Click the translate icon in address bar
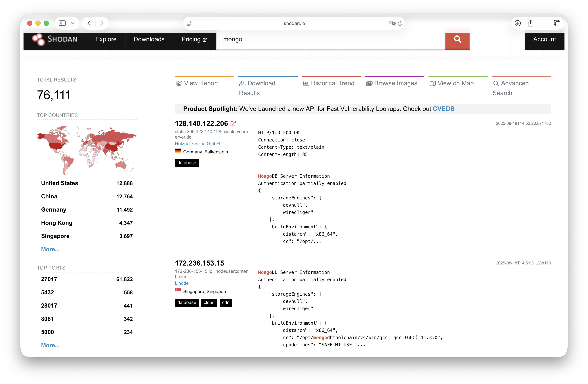The height and width of the screenshot is (384, 588). [x=392, y=23]
